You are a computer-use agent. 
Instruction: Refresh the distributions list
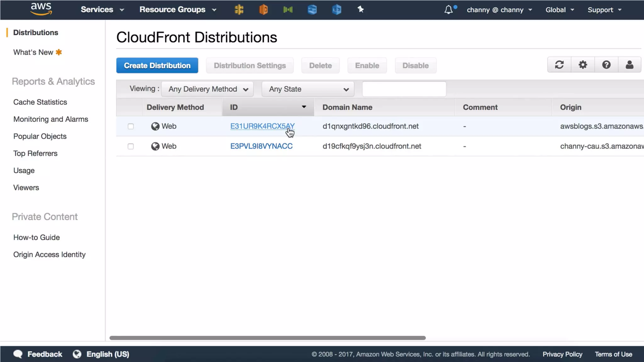[559, 65]
